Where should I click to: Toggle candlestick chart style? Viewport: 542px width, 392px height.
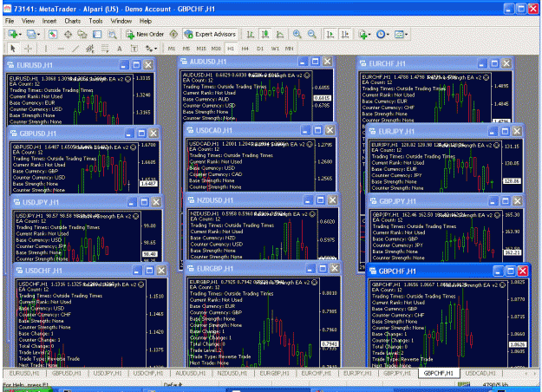[265, 34]
